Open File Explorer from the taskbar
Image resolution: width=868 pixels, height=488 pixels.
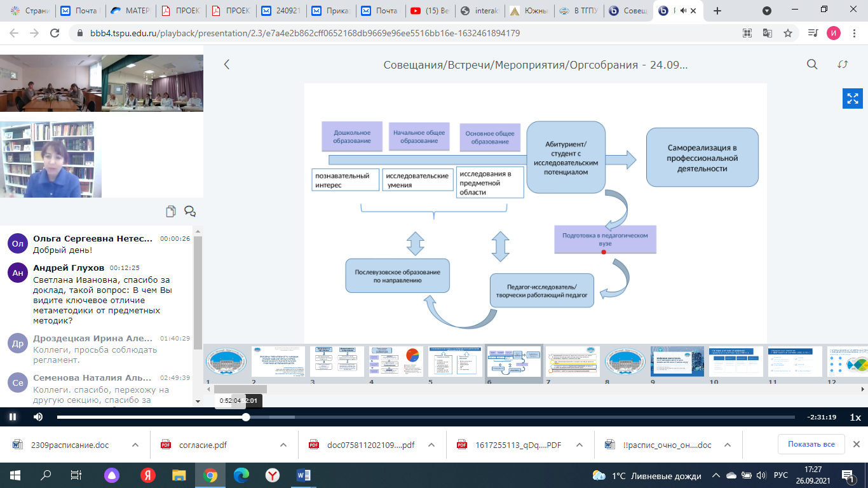click(179, 475)
